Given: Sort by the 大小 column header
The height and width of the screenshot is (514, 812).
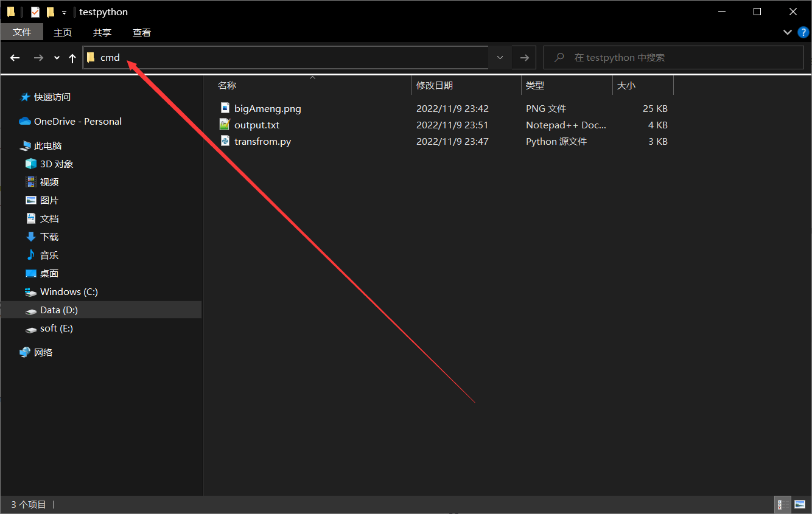Looking at the screenshot, I should (x=643, y=86).
